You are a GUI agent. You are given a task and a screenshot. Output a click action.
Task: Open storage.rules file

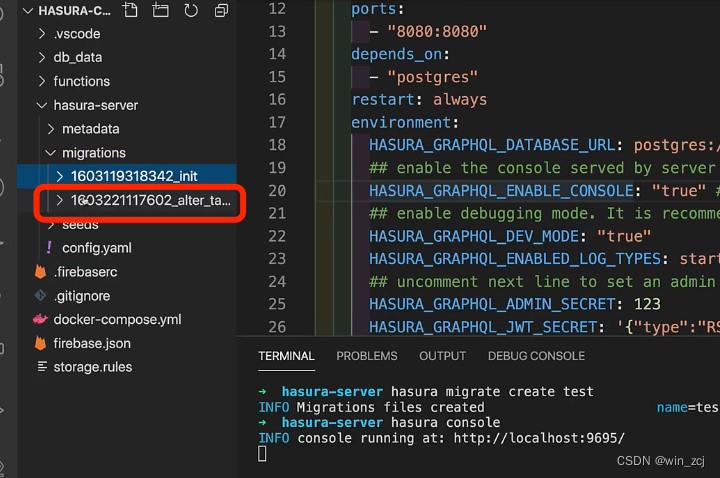(x=93, y=367)
